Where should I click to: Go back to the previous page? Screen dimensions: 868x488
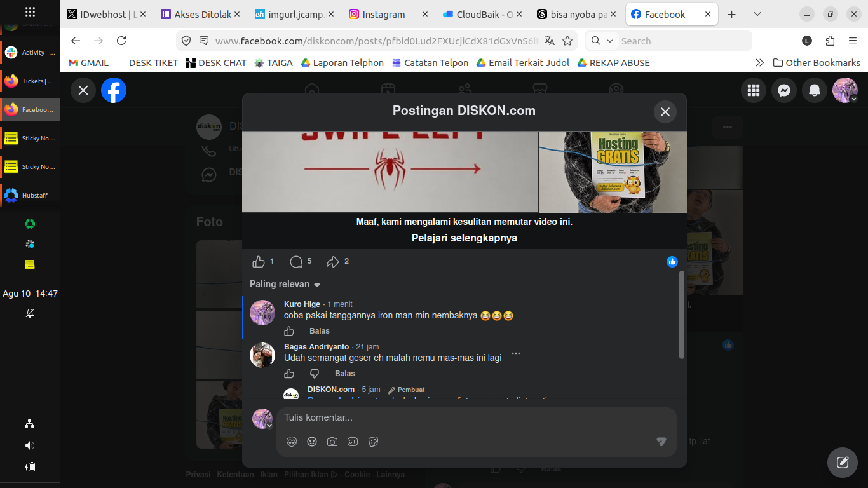[76, 41]
